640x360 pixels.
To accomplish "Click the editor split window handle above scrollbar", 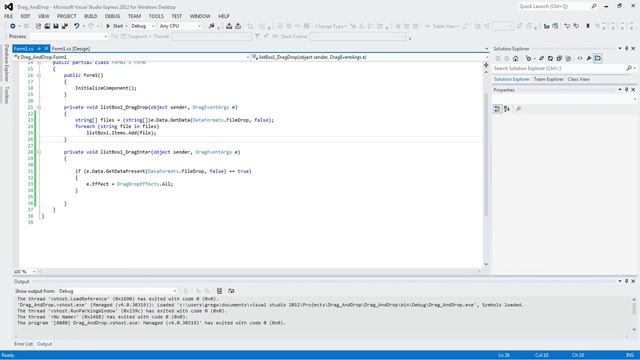I will (x=486, y=65).
